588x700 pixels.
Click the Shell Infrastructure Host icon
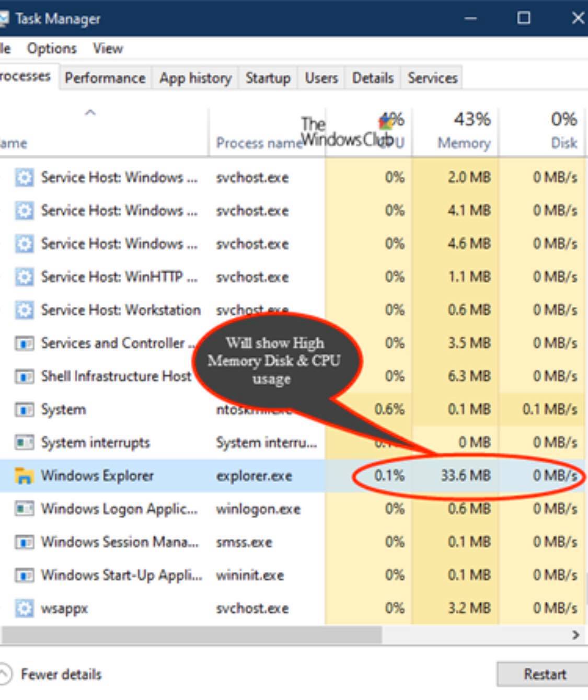24,376
